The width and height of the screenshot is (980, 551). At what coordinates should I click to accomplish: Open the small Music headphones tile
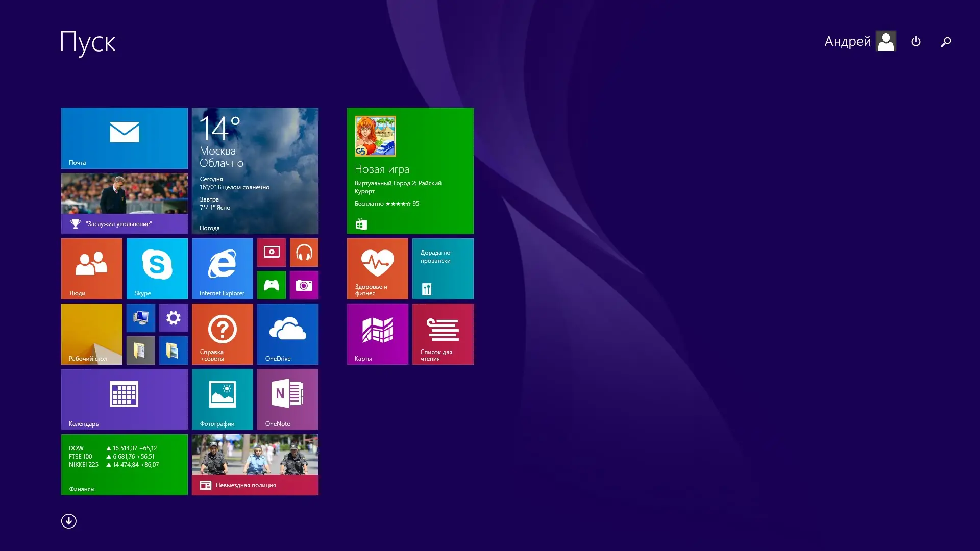pyautogui.click(x=304, y=253)
